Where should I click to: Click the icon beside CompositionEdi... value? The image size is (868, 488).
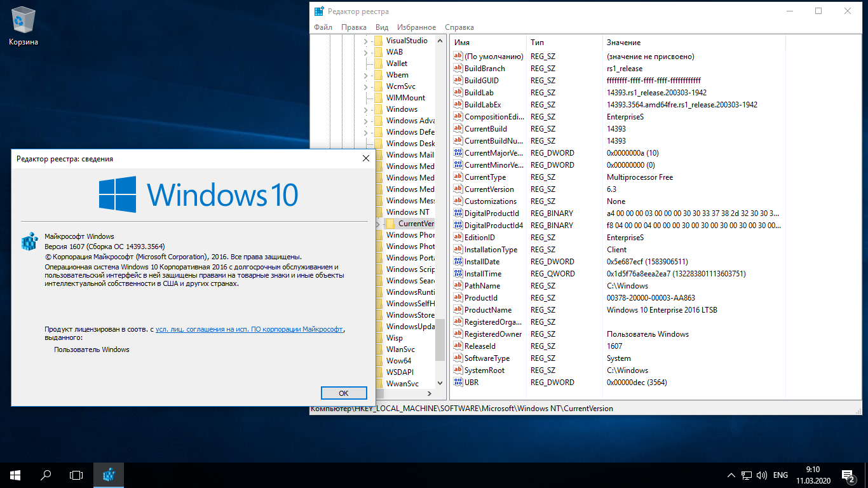[458, 116]
